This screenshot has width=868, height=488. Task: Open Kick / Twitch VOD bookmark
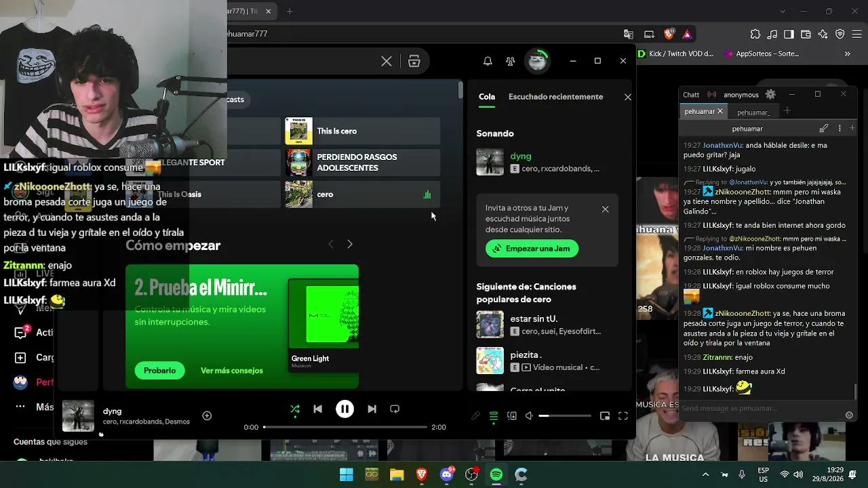coord(676,54)
